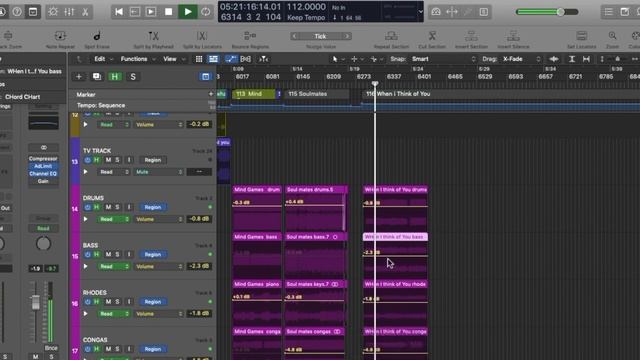The width and height of the screenshot is (640, 360).
Task: Toggle the global Solo (S) button
Action: pos(133,77)
